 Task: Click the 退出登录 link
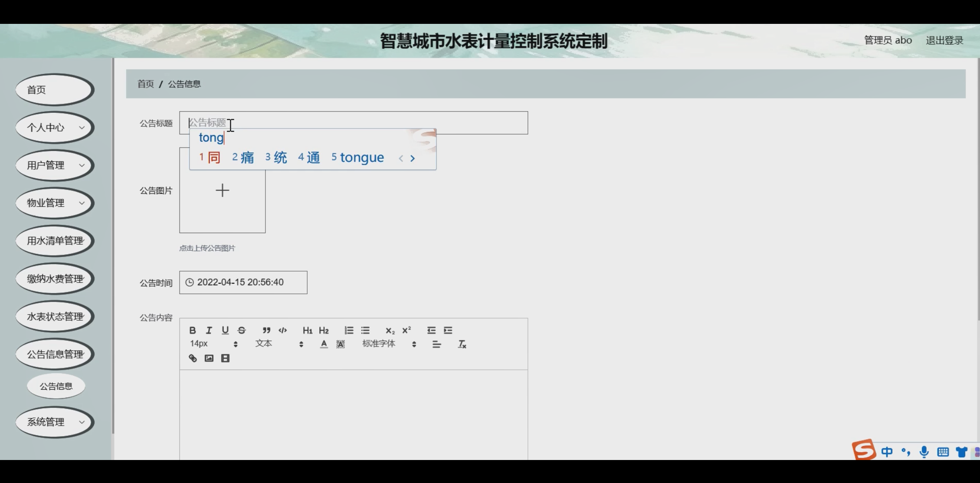click(944, 40)
